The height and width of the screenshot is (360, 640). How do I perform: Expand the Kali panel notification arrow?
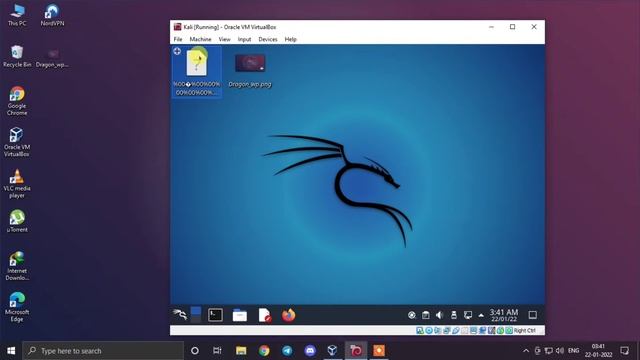tap(481, 316)
